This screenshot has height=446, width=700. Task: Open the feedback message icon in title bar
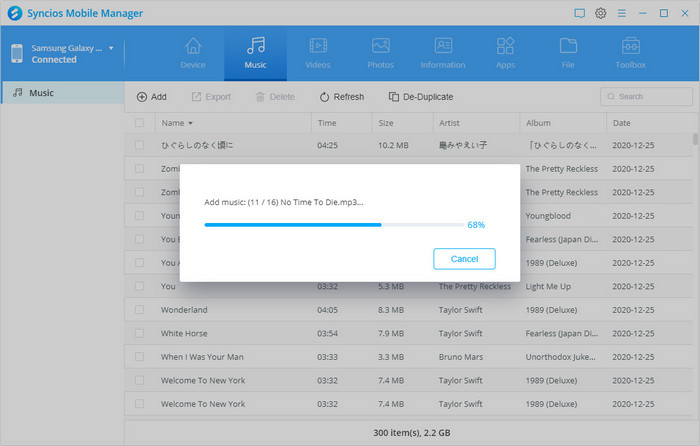(579, 13)
